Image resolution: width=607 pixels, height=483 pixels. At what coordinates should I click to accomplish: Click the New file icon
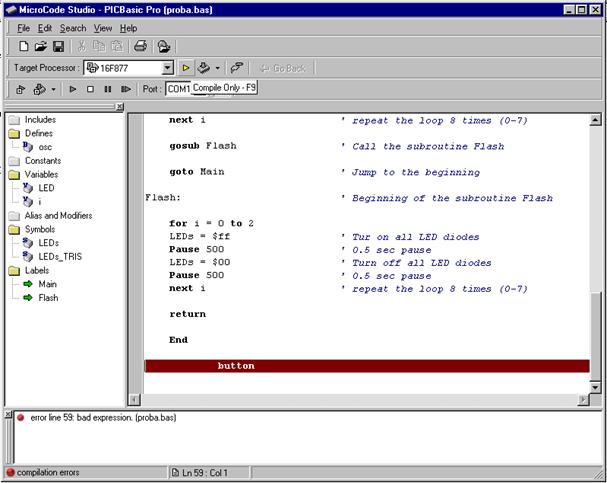pos(23,47)
